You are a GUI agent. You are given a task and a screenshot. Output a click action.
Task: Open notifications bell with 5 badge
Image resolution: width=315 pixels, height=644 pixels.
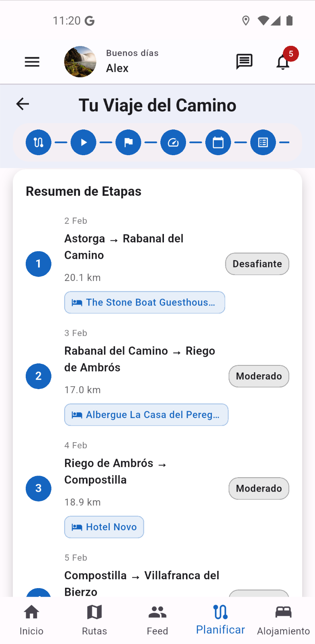[283, 62]
